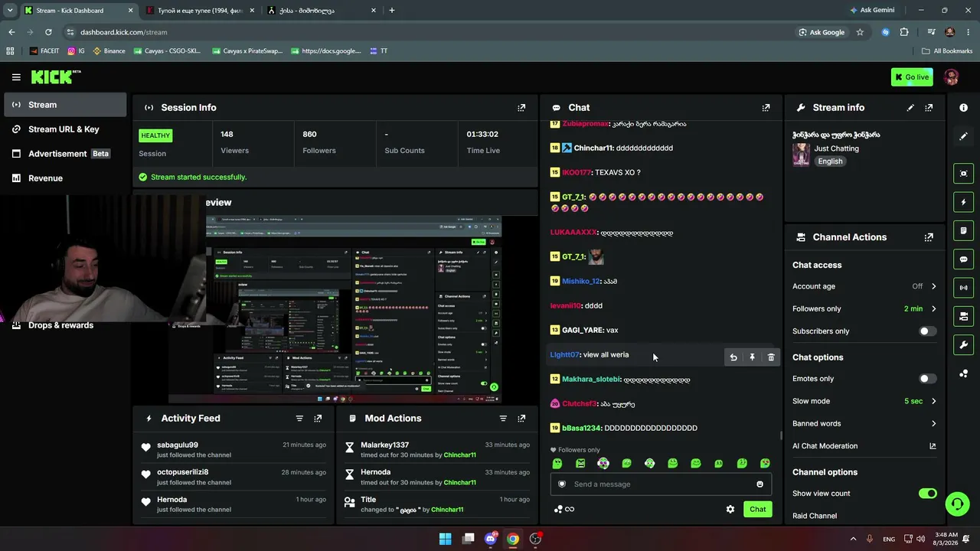This screenshot has width=980, height=551.
Task: Pop out the Stream info panel
Action: (929, 108)
